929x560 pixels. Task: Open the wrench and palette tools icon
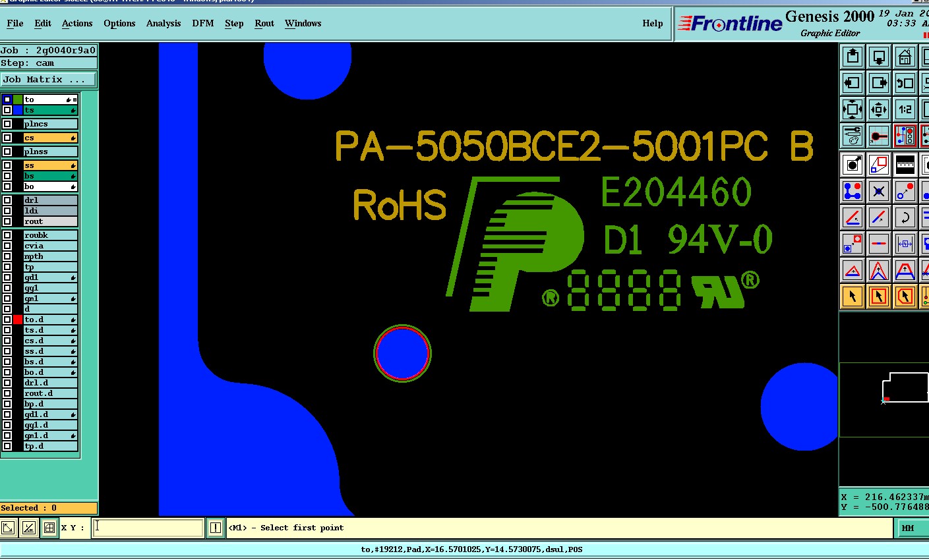pyautogui.click(x=853, y=136)
